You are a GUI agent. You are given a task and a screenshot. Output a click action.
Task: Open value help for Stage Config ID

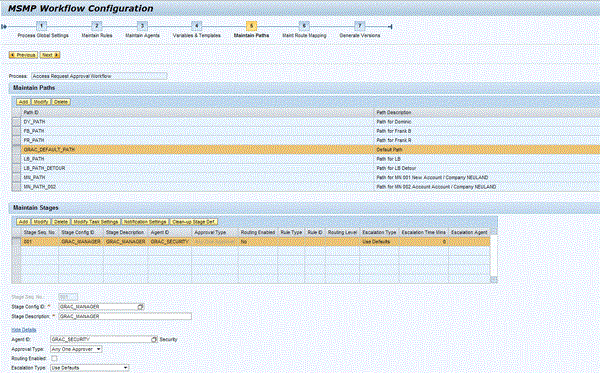point(141,307)
